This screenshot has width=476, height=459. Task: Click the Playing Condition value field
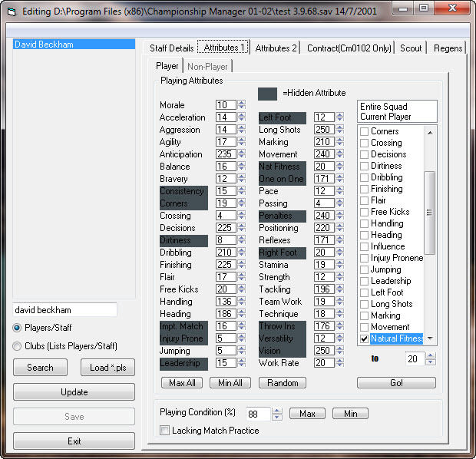(x=258, y=414)
